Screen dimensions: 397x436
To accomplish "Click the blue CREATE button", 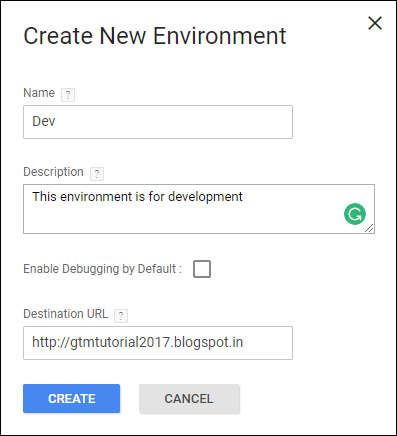I will pyautogui.click(x=72, y=399).
